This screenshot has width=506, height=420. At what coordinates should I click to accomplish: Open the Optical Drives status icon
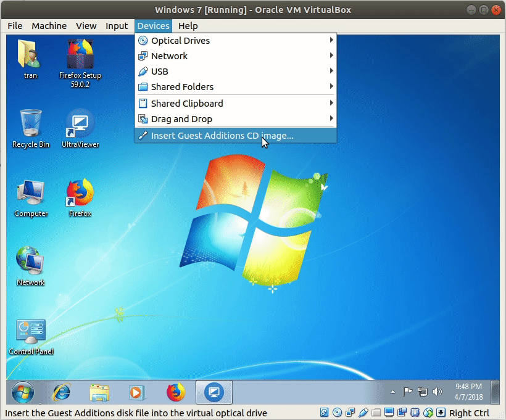337,413
